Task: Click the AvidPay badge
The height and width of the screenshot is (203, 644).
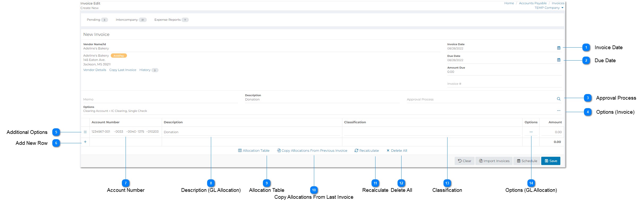Action: (119, 56)
